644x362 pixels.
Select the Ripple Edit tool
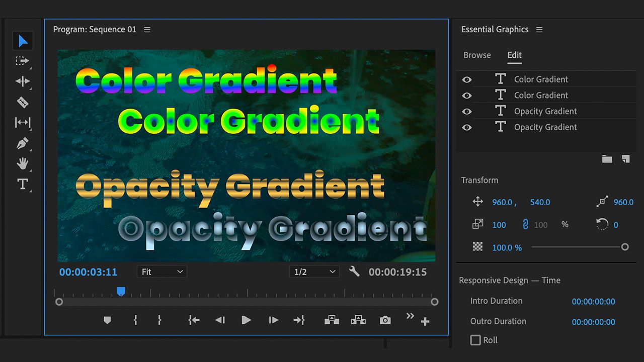[x=23, y=81]
